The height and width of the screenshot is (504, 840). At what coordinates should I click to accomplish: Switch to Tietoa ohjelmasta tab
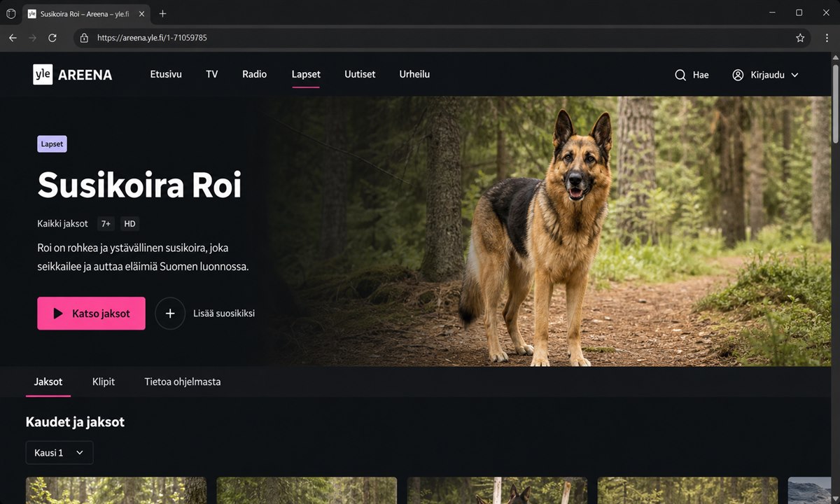183,381
